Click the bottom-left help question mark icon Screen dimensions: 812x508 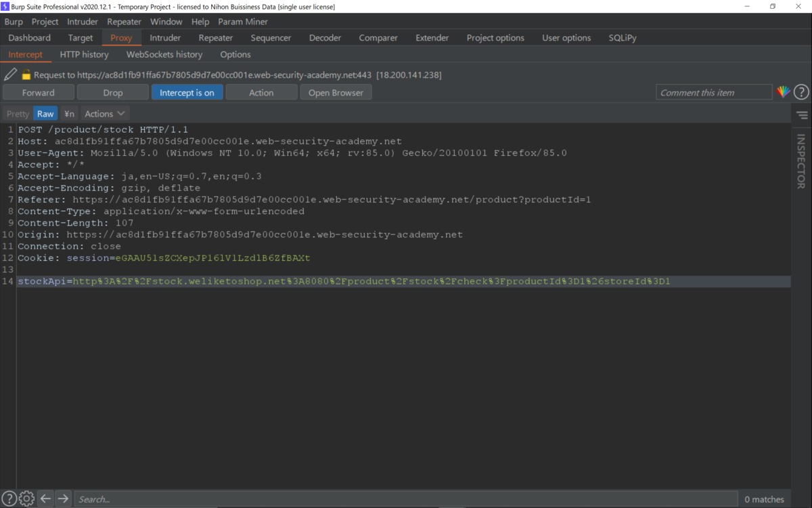pos(9,499)
